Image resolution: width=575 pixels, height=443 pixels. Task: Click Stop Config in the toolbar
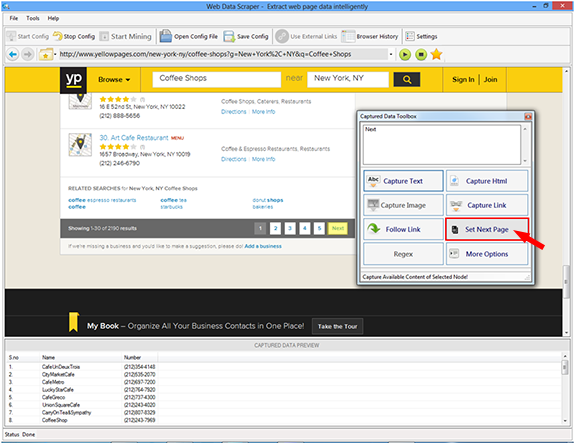pos(74,36)
